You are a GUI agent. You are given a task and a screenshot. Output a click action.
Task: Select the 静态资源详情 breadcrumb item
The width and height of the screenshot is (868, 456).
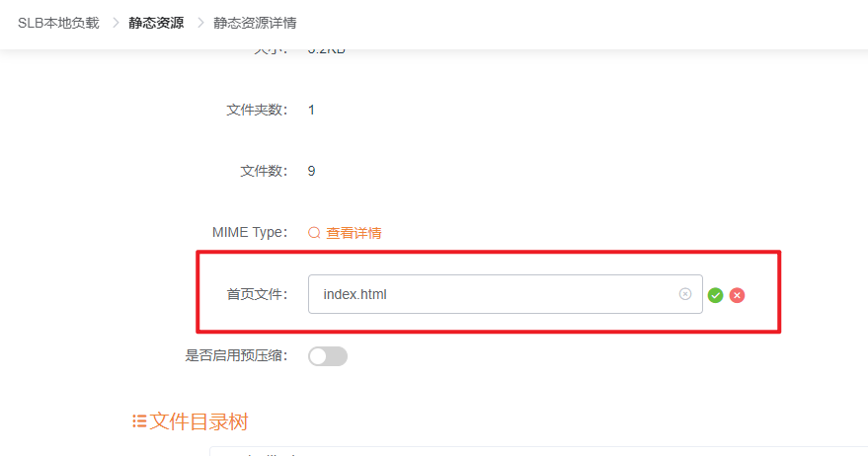tap(255, 23)
